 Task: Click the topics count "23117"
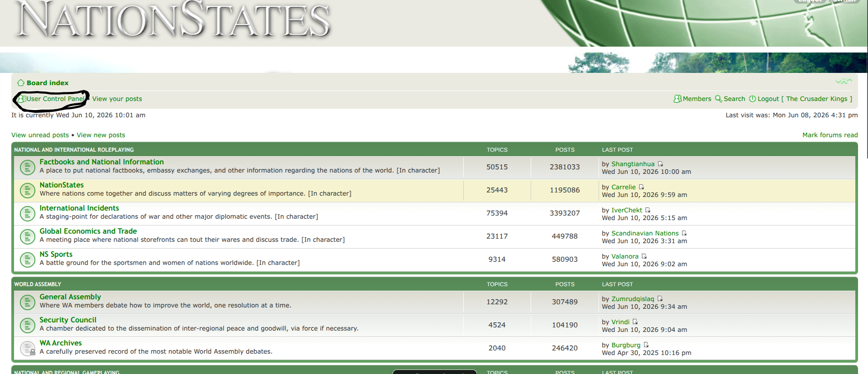coord(497,236)
